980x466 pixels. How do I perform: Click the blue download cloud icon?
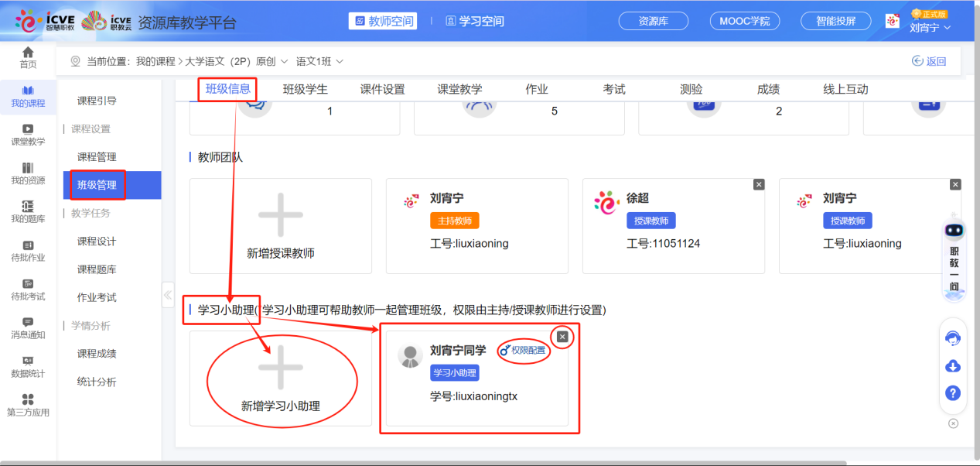tap(953, 365)
